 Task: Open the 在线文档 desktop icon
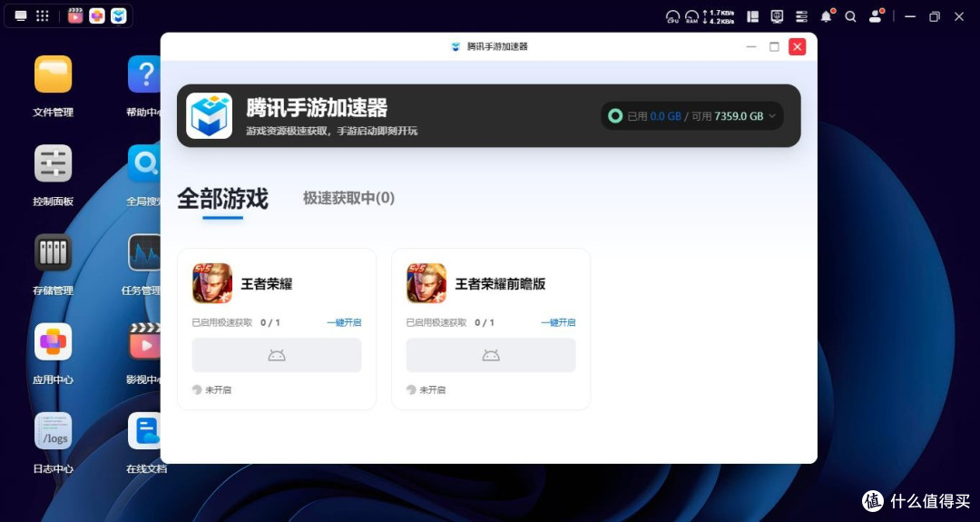[144, 430]
